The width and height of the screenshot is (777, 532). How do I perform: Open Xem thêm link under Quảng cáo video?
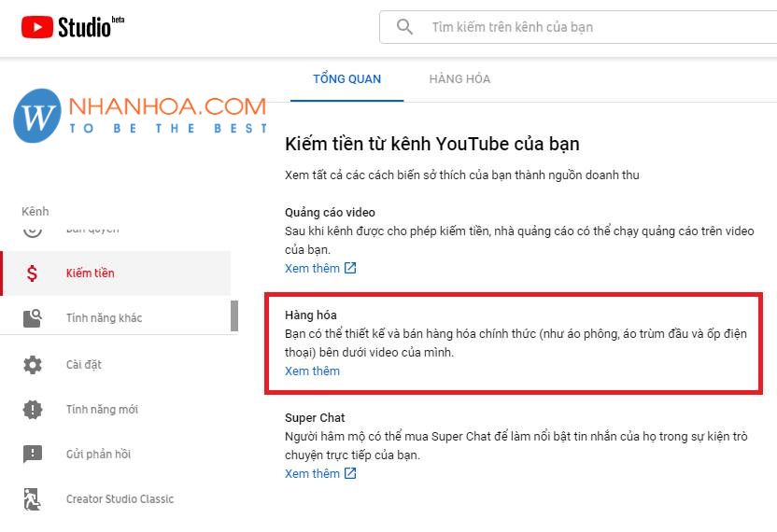click(x=312, y=269)
